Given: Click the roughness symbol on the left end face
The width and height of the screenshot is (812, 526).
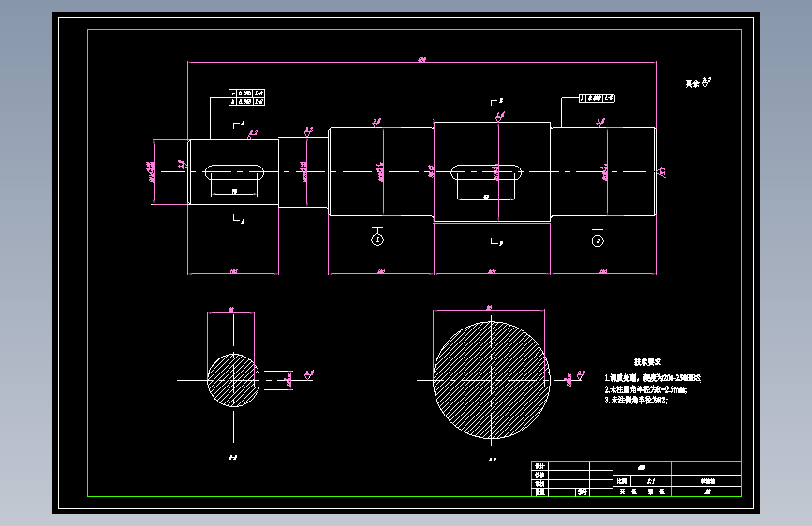Looking at the screenshot, I should [182, 165].
